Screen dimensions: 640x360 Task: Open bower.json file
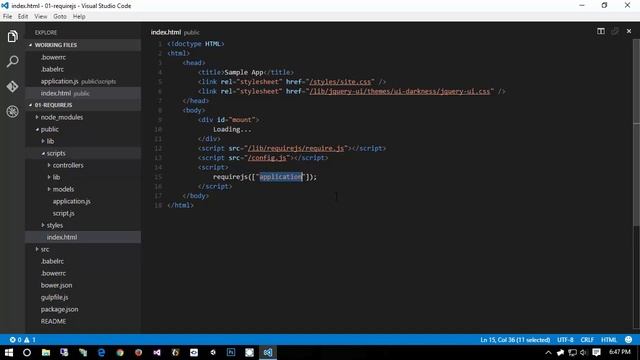(x=83, y=285)
